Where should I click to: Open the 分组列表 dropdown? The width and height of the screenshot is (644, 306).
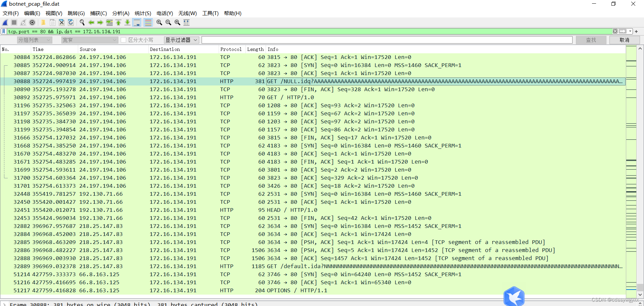point(35,40)
